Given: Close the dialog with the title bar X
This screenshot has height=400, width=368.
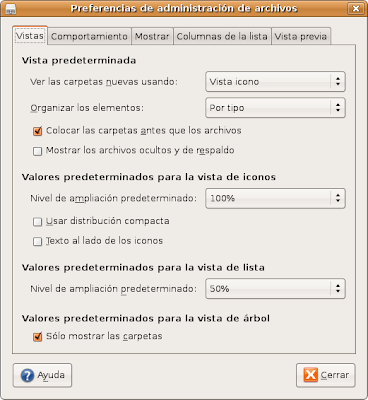Looking at the screenshot, I should [356, 8].
